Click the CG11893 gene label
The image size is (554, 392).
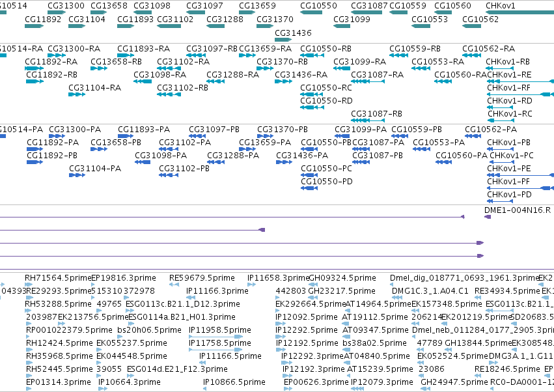pos(135,19)
